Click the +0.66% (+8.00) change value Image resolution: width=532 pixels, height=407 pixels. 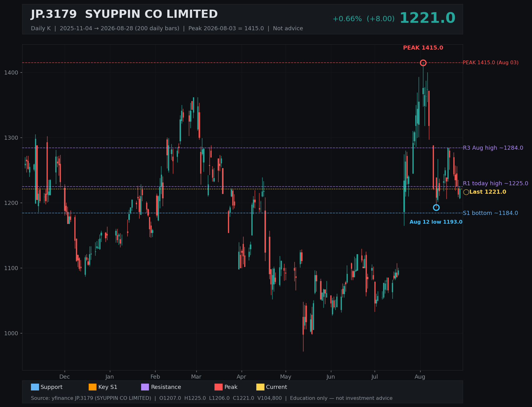(363, 19)
